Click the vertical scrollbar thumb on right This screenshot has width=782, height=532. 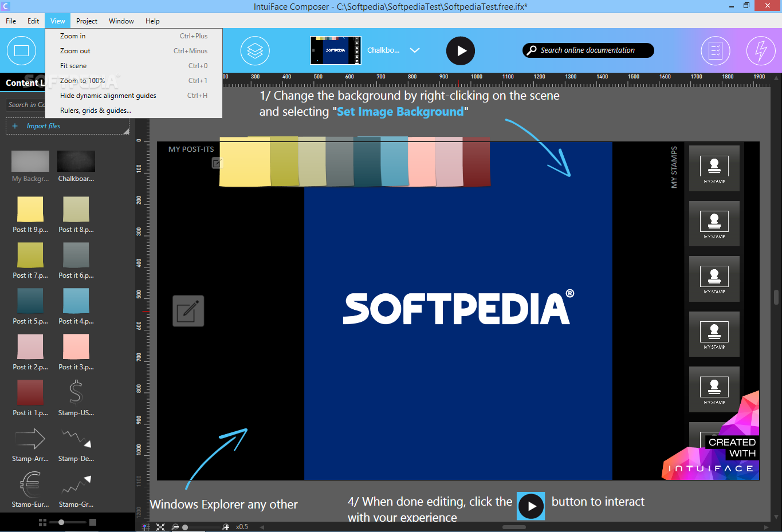click(776, 298)
